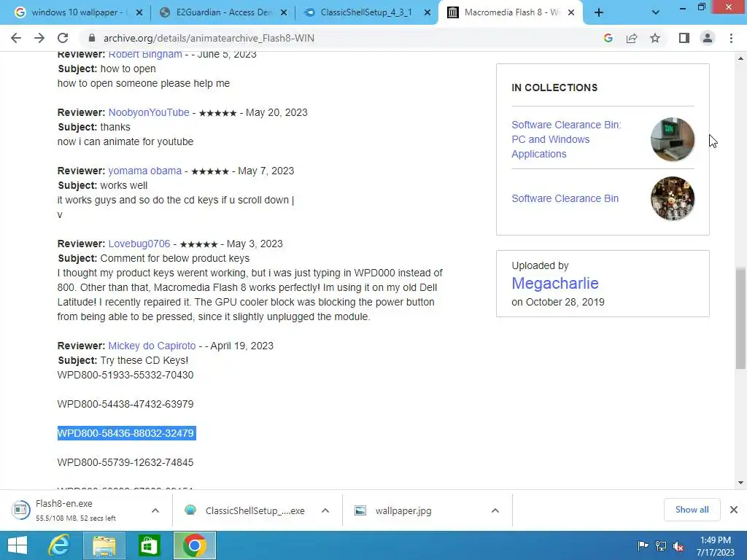Open uploader Megacharlie profile

click(555, 283)
